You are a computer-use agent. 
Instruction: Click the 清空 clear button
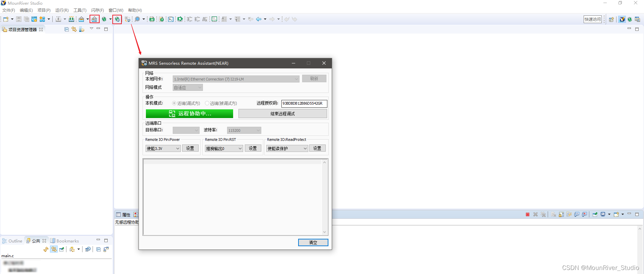pyautogui.click(x=313, y=242)
